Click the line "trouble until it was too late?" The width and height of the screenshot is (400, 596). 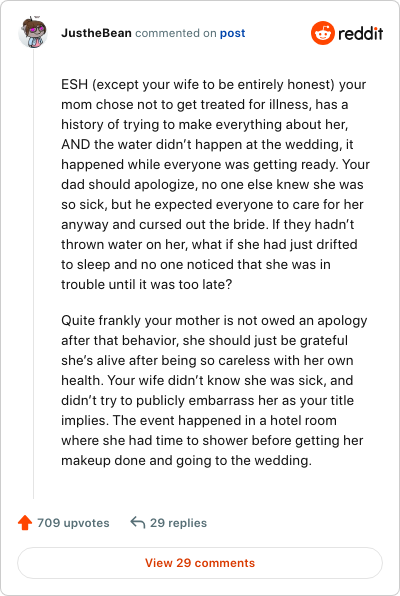point(147,284)
